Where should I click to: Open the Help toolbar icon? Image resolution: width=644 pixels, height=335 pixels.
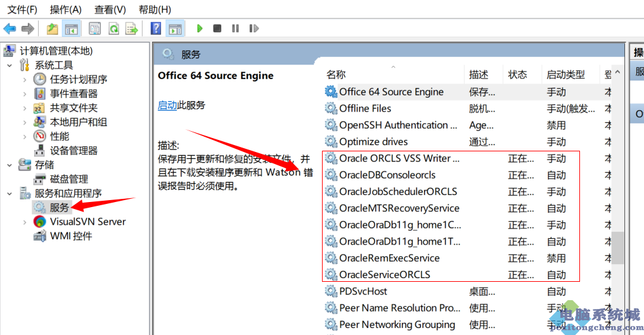(156, 28)
